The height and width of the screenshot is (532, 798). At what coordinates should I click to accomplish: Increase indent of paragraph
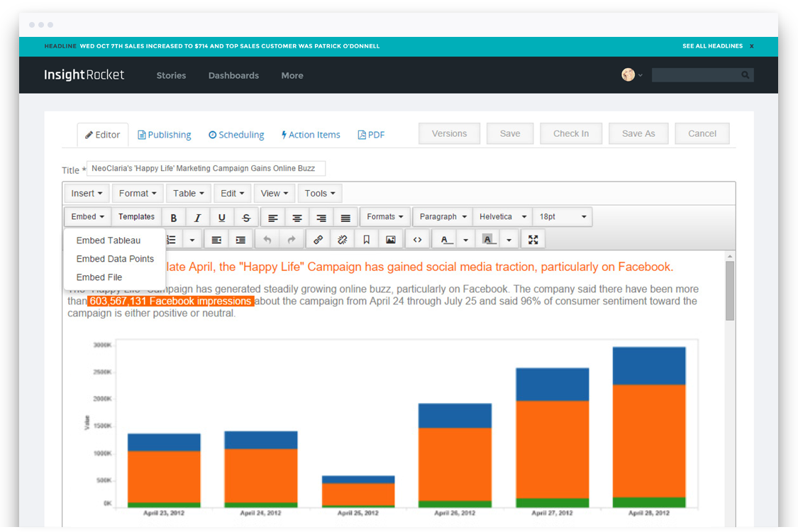pyautogui.click(x=240, y=239)
